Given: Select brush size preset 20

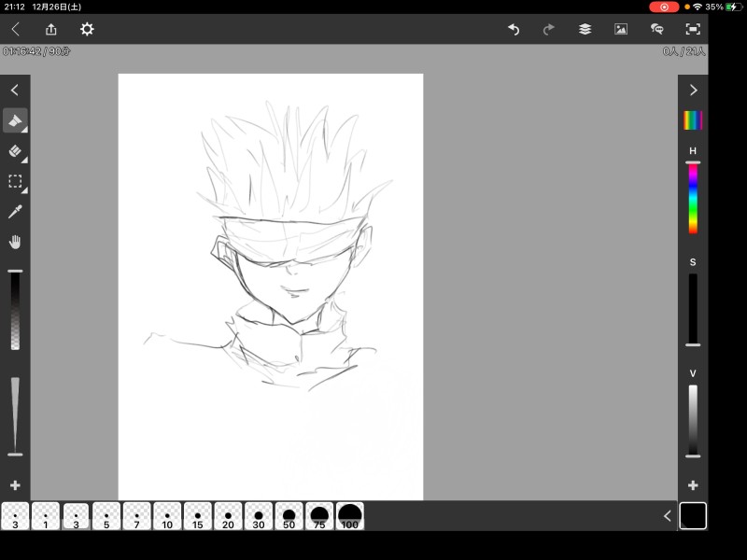Looking at the screenshot, I should tap(228, 516).
